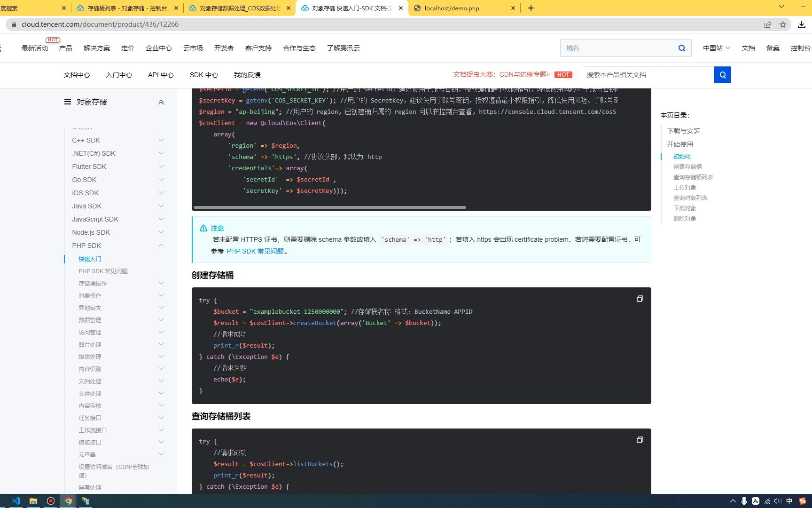
Task: Jump to 删除对象 in page outline
Action: (x=685, y=218)
